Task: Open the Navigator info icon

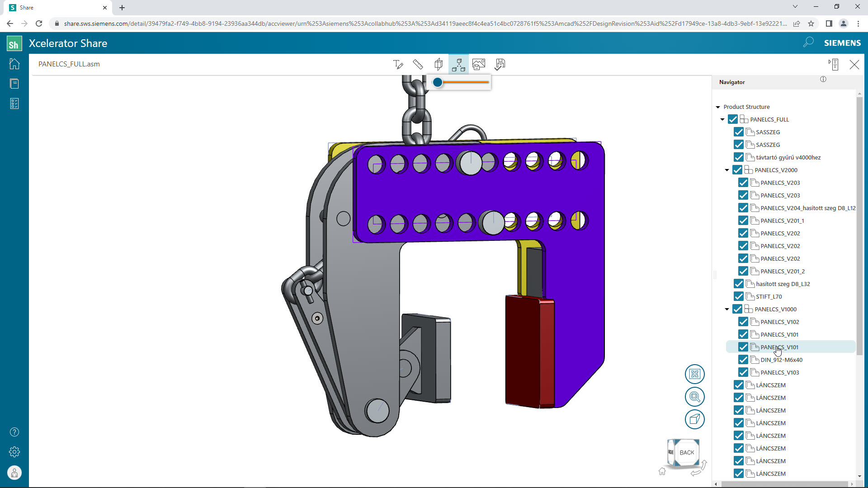Action: (823, 79)
